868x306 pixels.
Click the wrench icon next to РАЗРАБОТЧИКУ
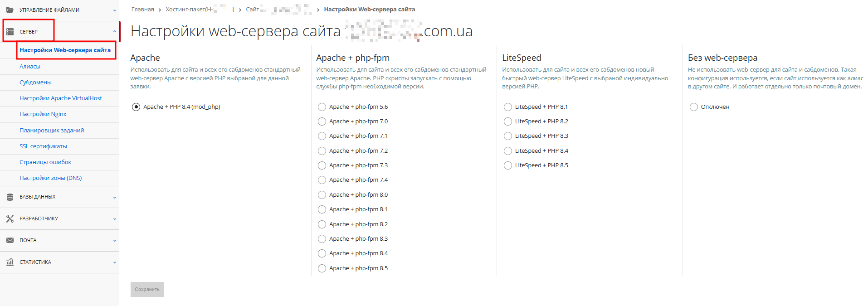pos(10,218)
